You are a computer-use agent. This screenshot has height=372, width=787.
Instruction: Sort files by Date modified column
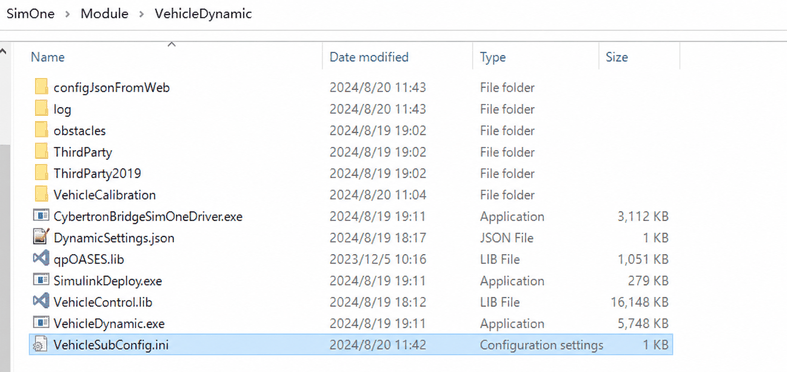[369, 57]
